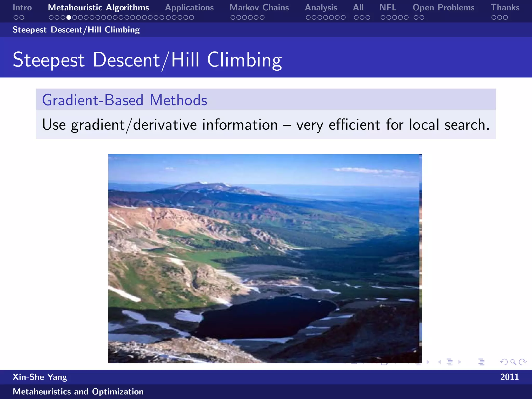Click next subsection right arrow beside photo
This screenshot has height=399, width=532.
[428, 362]
